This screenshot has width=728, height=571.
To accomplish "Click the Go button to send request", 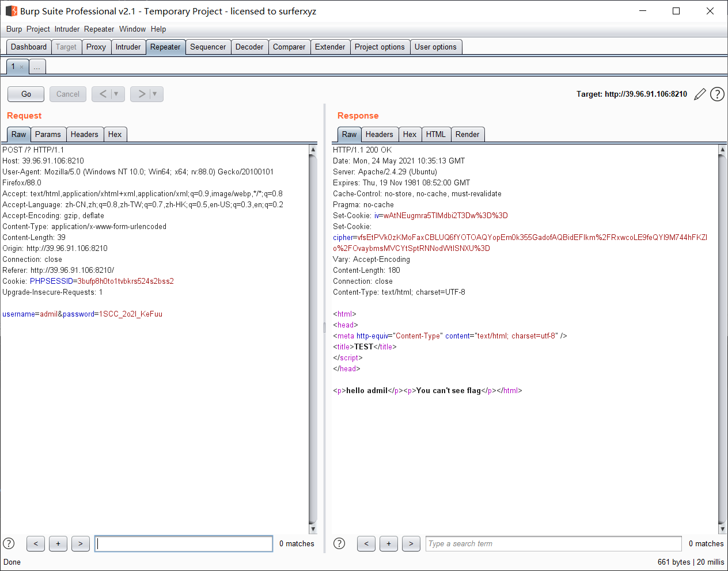I will (x=26, y=94).
